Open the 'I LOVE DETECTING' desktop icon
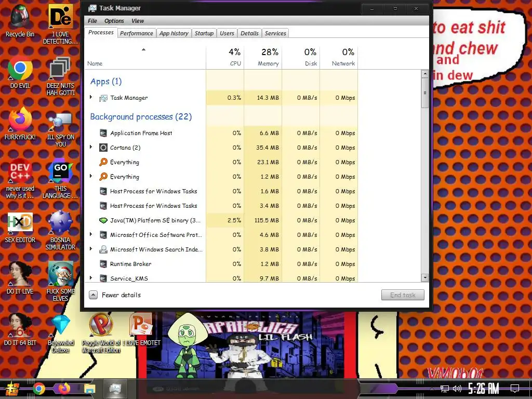Viewport: 532px width, 399px height. click(60, 24)
